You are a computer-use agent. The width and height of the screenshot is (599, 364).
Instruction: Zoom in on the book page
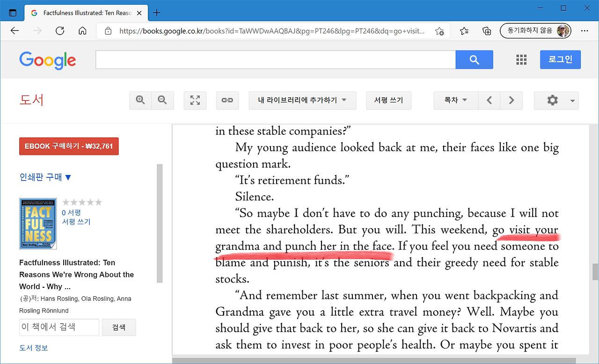click(140, 100)
